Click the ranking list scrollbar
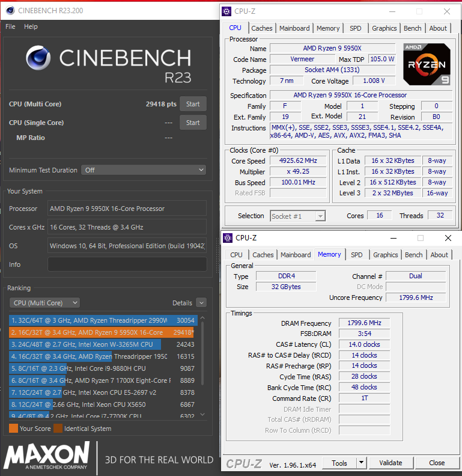 click(x=202, y=353)
